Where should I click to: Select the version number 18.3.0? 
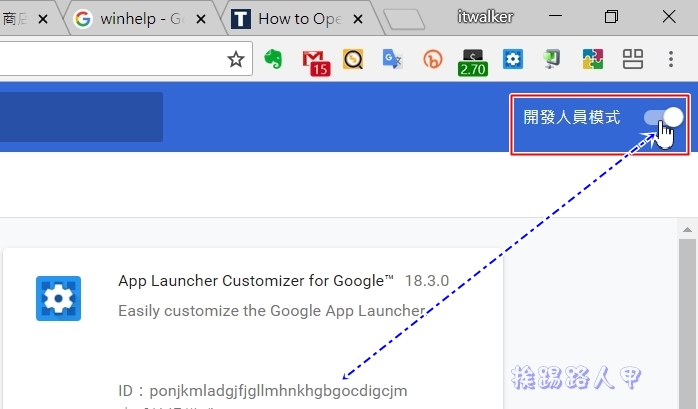click(427, 281)
